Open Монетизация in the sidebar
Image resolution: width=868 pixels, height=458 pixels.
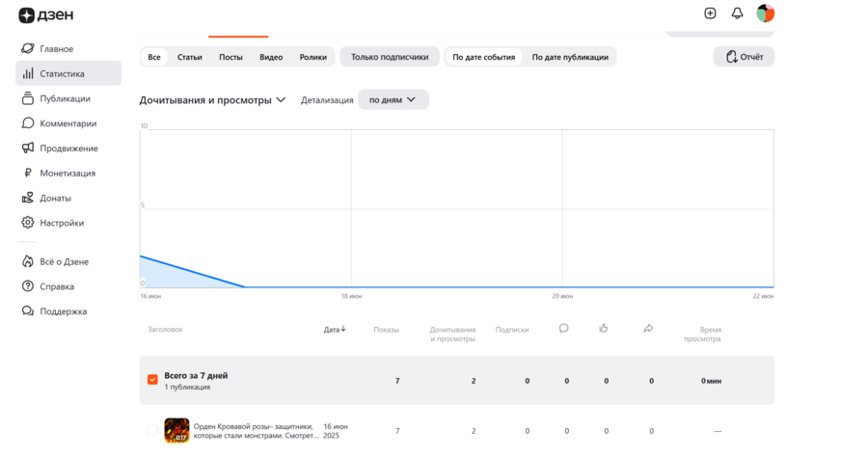(67, 174)
